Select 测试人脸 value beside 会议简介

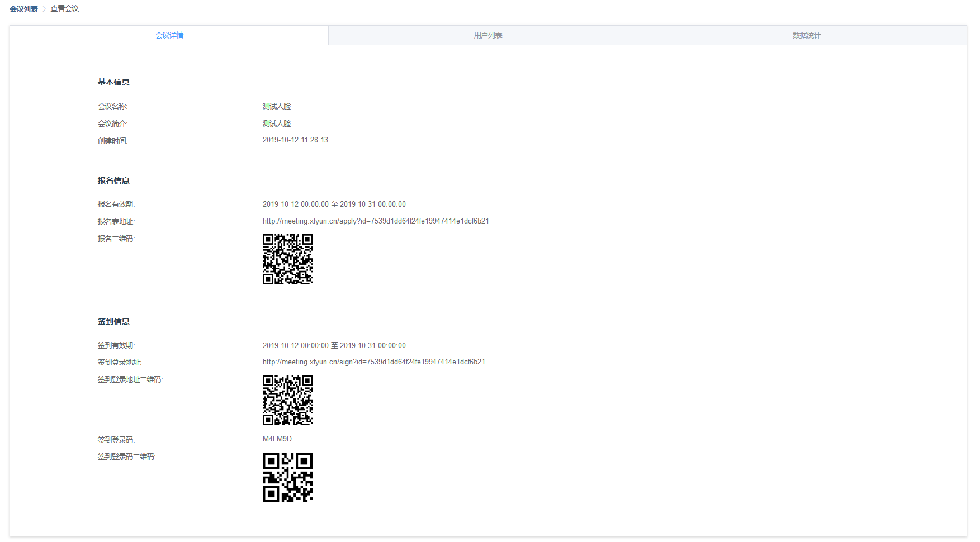277,123
